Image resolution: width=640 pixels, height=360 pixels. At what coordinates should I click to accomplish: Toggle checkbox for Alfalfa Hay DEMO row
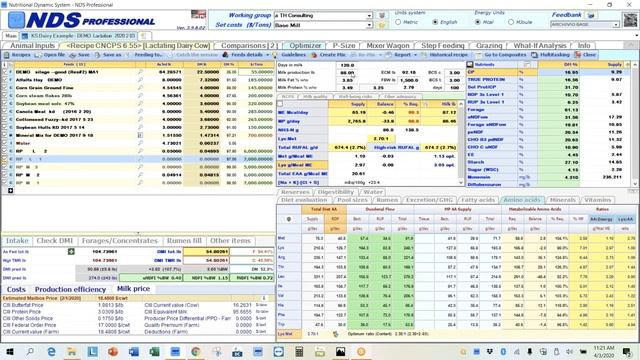click(x=4, y=80)
